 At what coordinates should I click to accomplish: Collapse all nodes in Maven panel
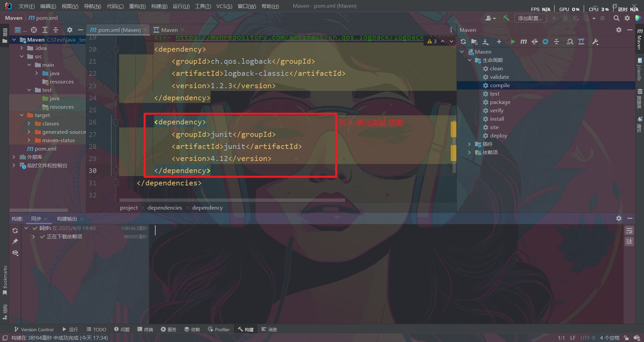click(556, 42)
